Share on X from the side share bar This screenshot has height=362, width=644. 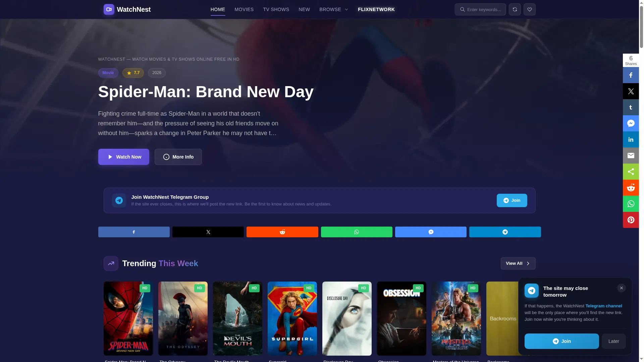631,91
